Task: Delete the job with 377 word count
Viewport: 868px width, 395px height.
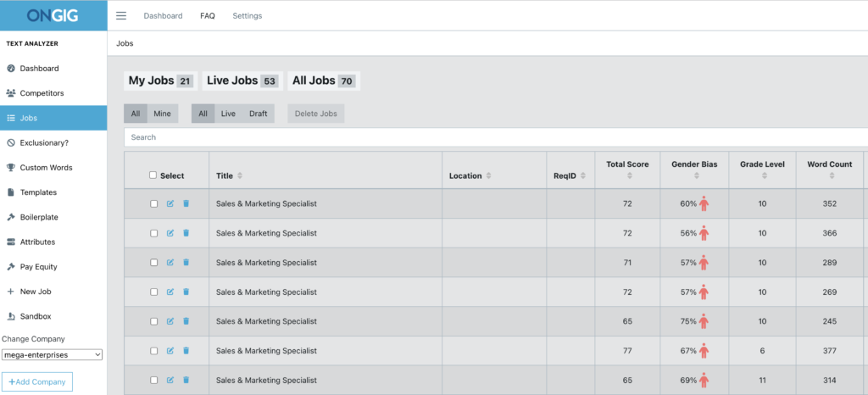Action: point(186,350)
